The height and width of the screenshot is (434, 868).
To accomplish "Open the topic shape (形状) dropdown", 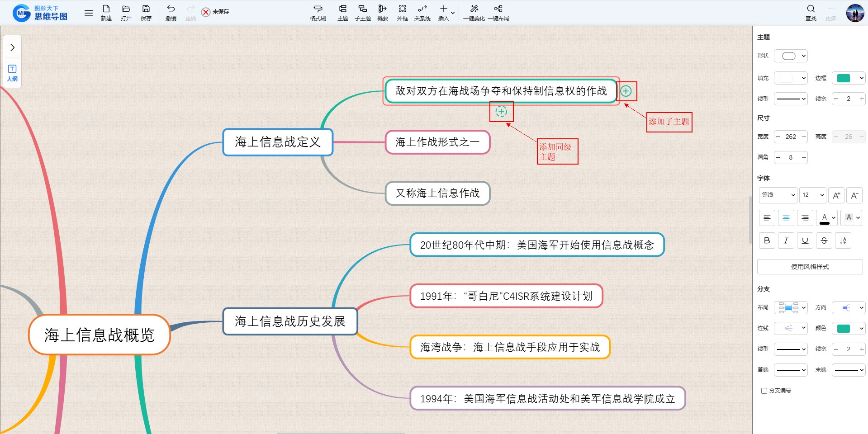I will (791, 56).
